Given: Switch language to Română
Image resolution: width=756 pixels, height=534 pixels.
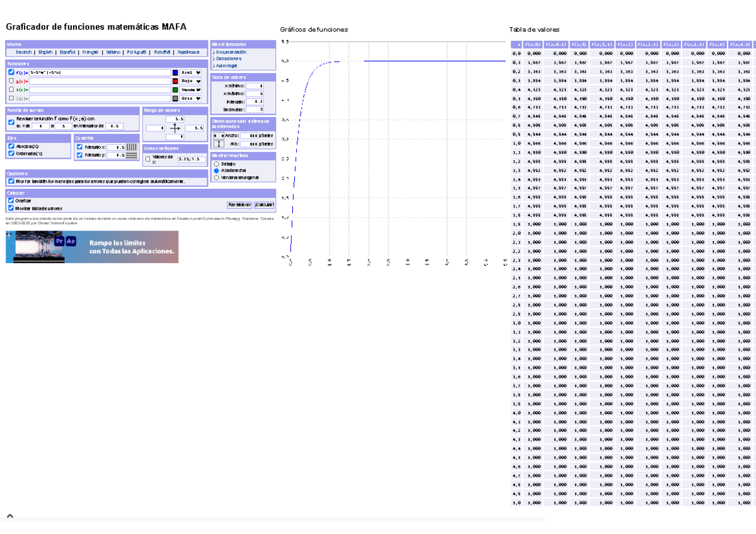Looking at the screenshot, I should (x=162, y=52).
